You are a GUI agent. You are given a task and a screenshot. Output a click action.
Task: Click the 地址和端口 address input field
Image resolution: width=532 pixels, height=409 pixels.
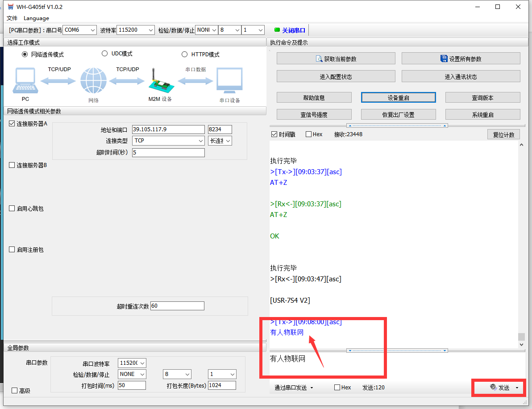click(168, 129)
